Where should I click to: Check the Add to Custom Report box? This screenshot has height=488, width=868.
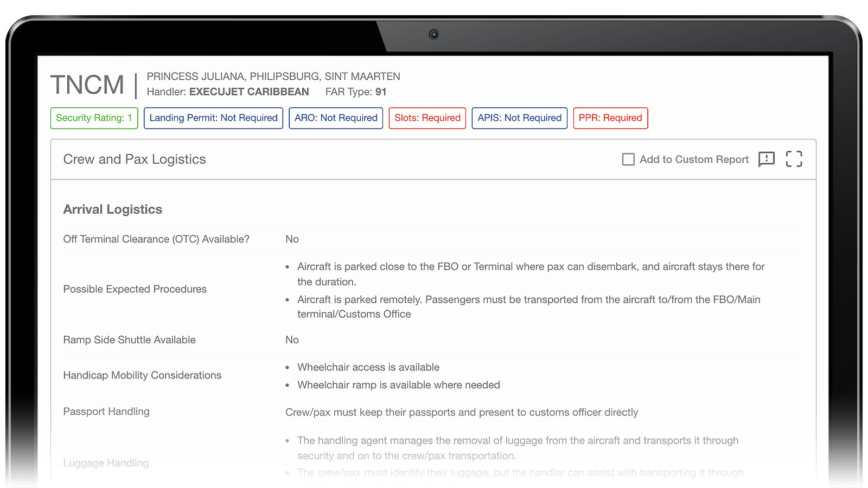[628, 159]
